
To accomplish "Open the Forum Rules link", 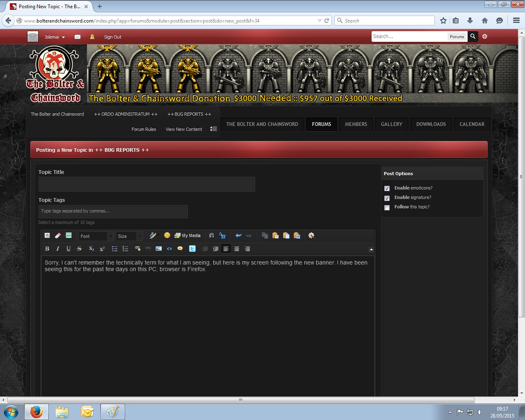I will (x=144, y=129).
